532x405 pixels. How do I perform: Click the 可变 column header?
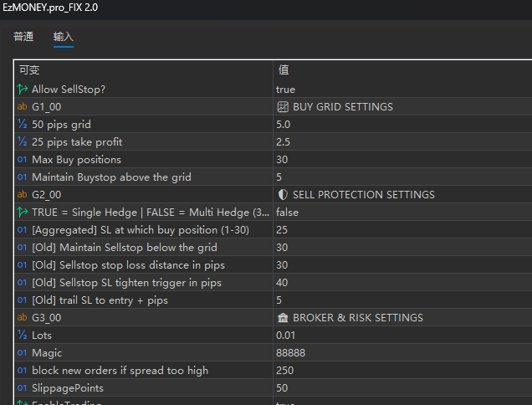pos(29,70)
